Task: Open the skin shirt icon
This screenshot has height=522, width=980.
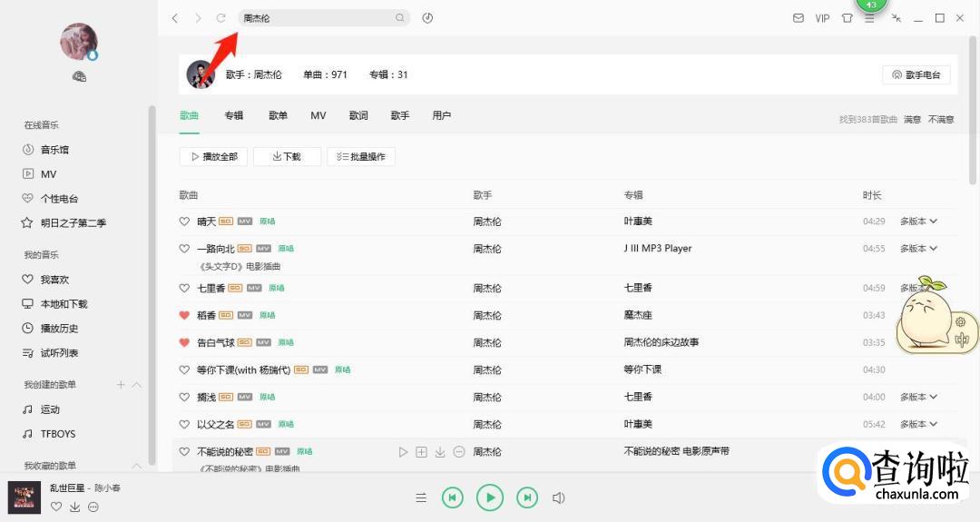Action: point(847,18)
